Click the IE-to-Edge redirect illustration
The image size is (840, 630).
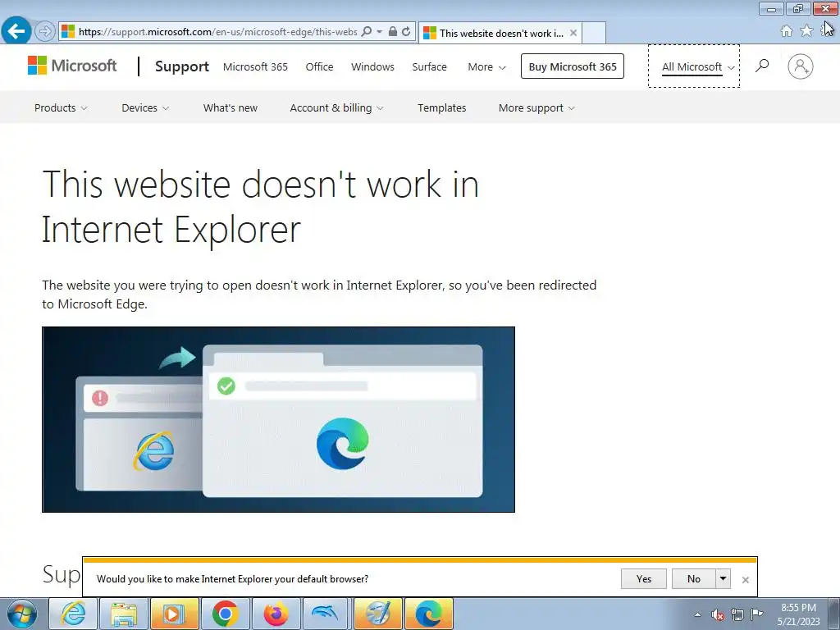click(x=279, y=419)
